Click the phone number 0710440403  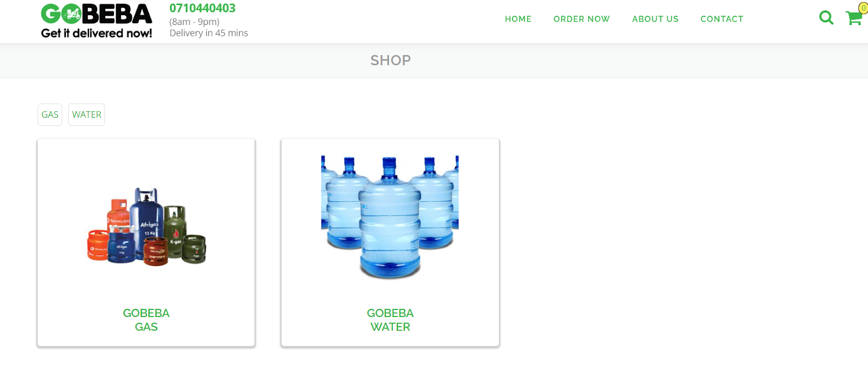pyautogui.click(x=202, y=8)
